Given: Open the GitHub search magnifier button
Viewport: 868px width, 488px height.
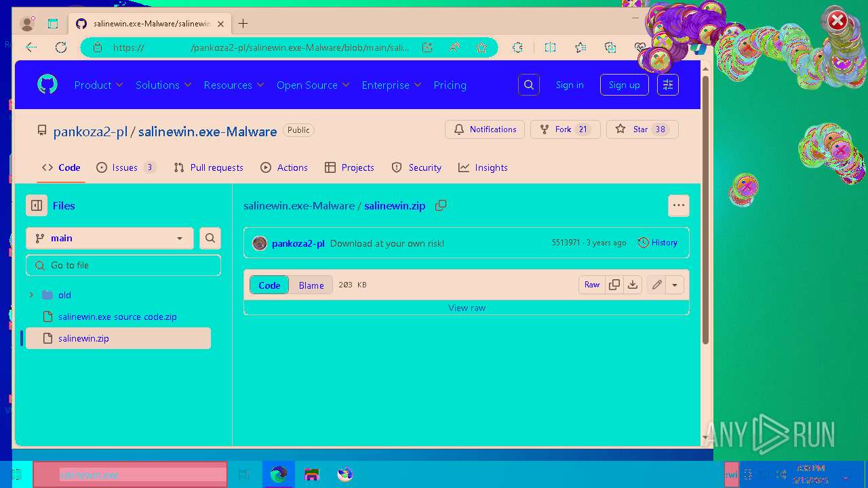Looking at the screenshot, I should coord(529,85).
